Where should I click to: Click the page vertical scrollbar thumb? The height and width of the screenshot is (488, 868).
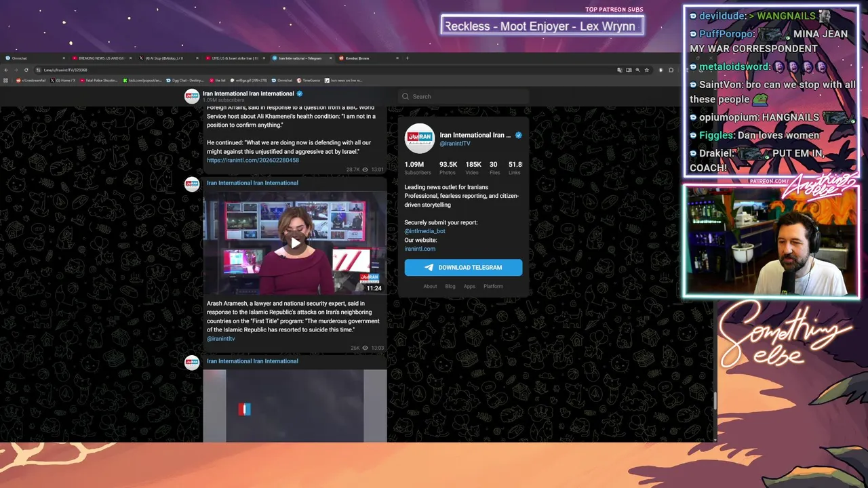[714, 400]
